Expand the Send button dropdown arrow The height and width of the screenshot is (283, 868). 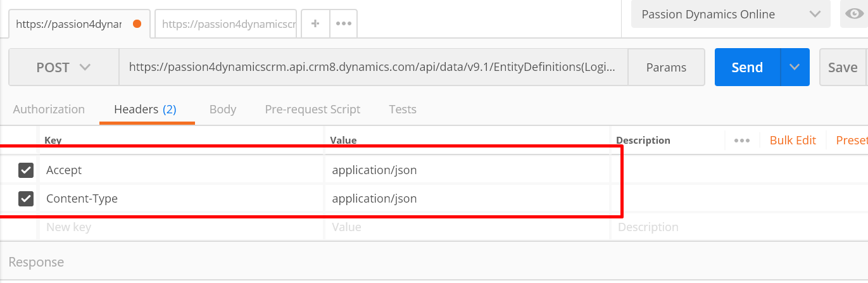[x=795, y=67]
